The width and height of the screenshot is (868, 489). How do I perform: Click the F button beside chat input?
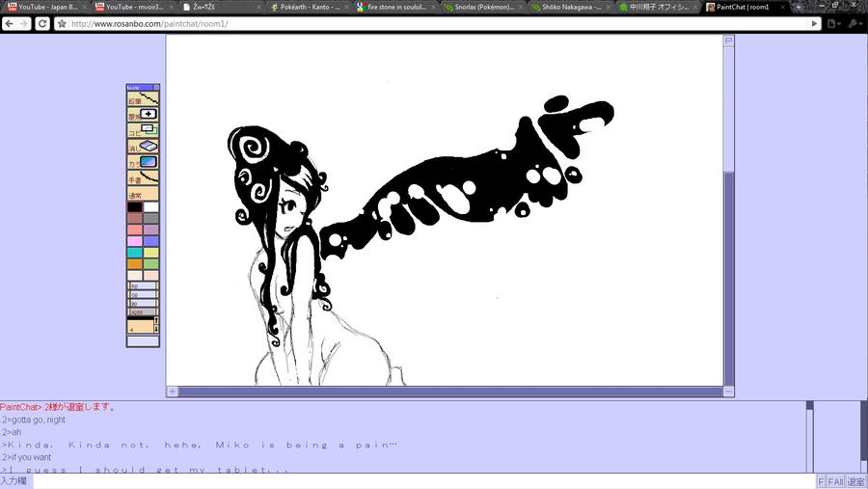(821, 482)
